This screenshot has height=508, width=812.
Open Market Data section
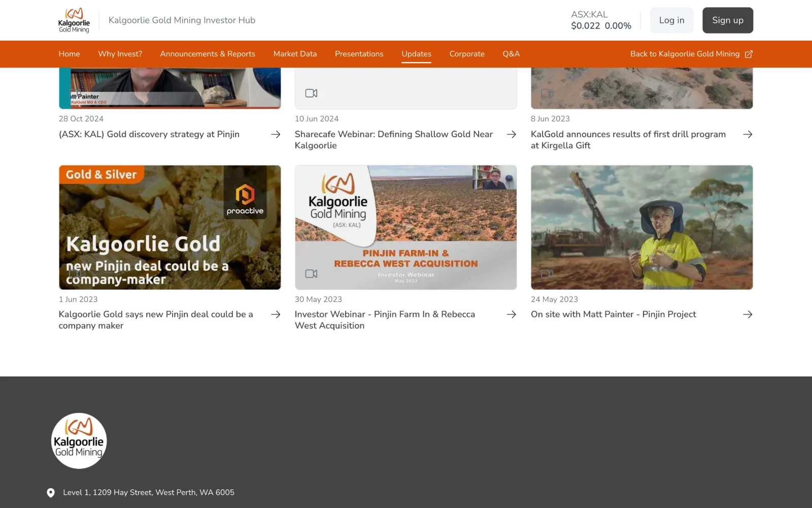(295, 54)
